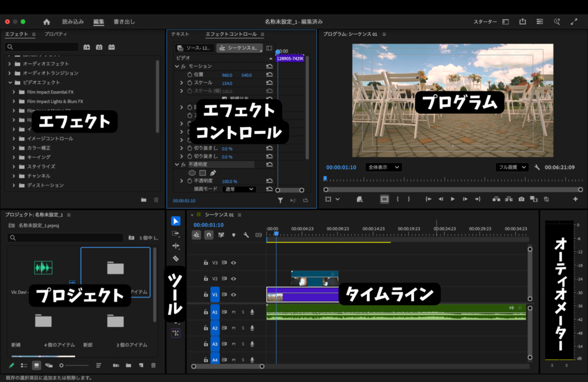588x382 pixels.
Task: Play the sequence in Program monitor
Action: click(x=452, y=199)
